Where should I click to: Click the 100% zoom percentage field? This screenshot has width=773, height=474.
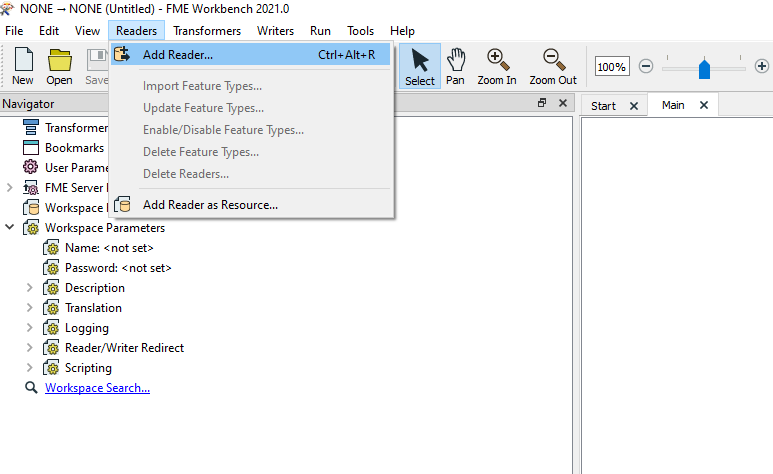click(612, 67)
